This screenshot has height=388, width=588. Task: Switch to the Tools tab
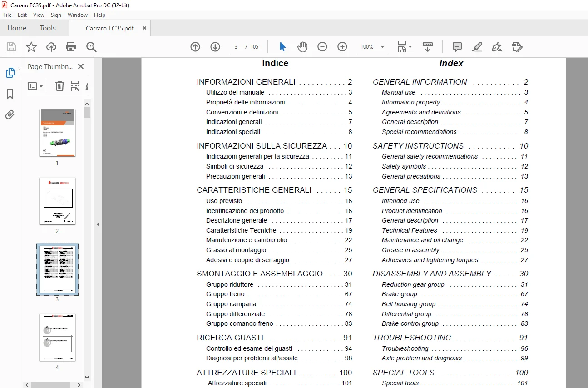(x=48, y=28)
